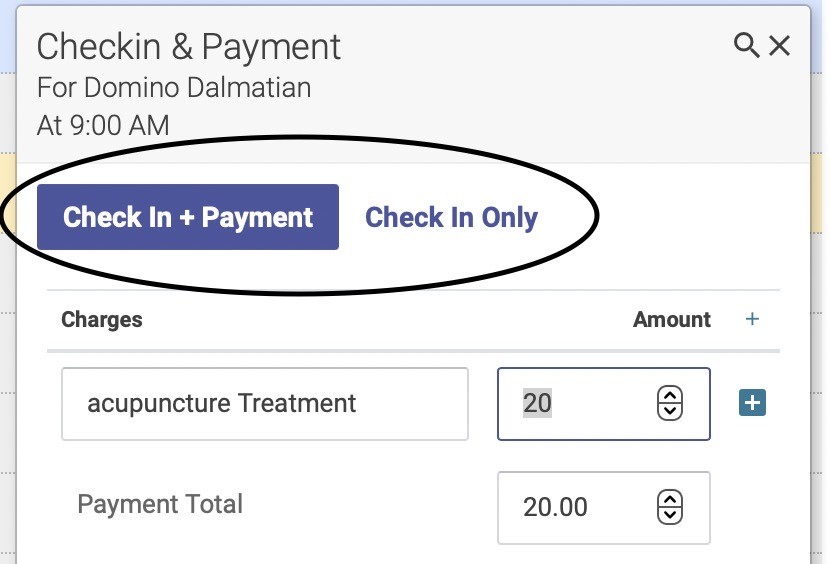The image size is (830, 564).
Task: Click the At 9:00 AM appointment time
Action: click(x=103, y=126)
